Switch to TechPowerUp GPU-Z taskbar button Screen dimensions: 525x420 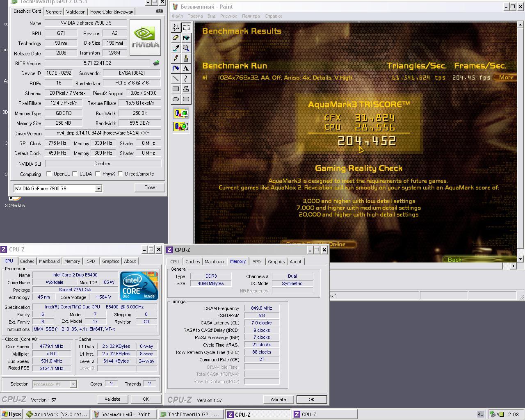(x=191, y=414)
